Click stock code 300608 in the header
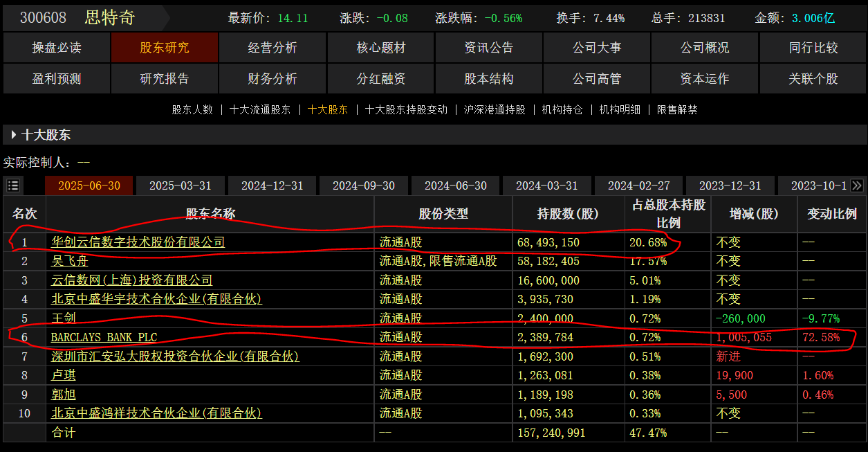The width and height of the screenshot is (868, 452). pyautogui.click(x=43, y=18)
